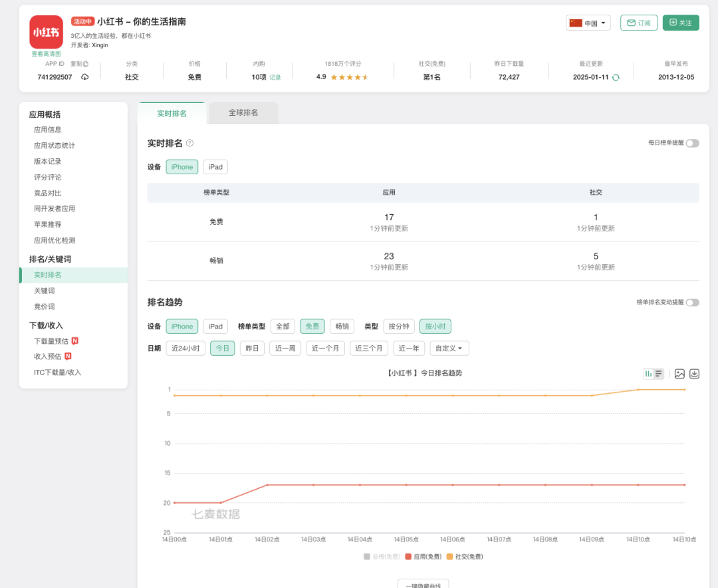Choose 畅销 chart type filter
Viewport: 718px width, 588px height.
coord(342,327)
